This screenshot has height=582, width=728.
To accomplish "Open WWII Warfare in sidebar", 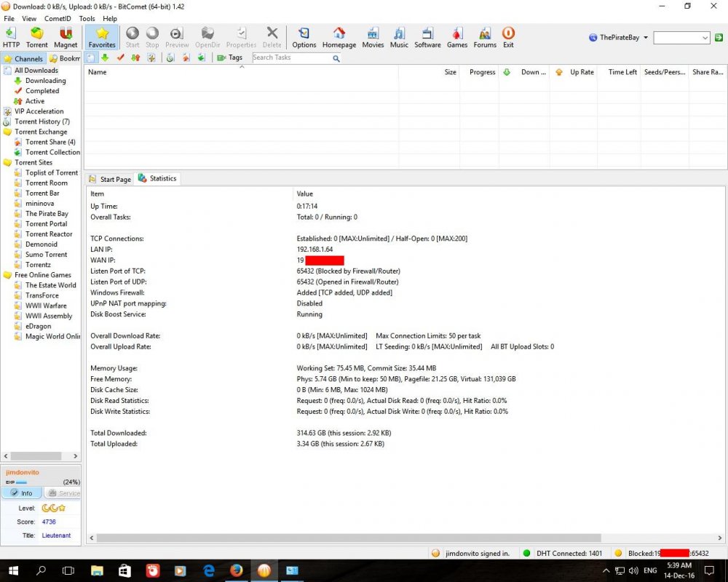I will tap(46, 306).
